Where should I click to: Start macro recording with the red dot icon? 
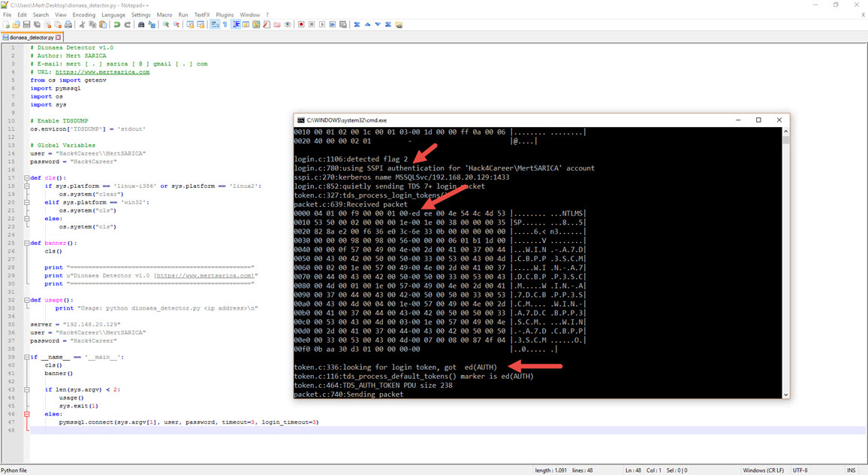coord(301,25)
